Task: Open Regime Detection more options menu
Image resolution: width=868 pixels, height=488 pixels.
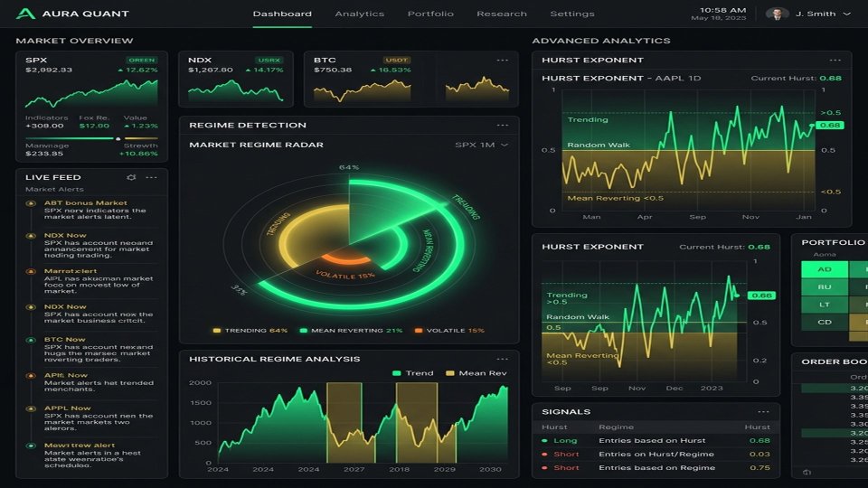Action: (502, 125)
